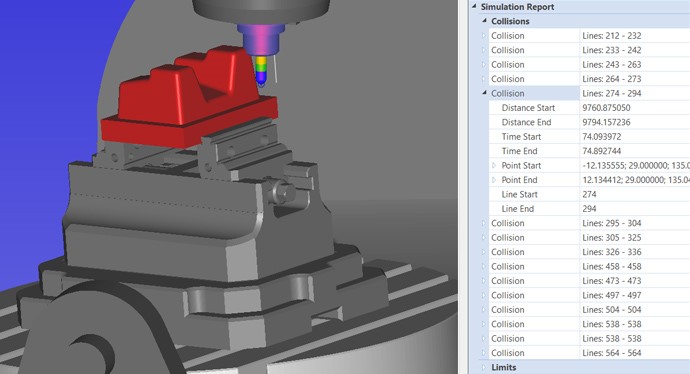Click the Time End value 74.892744
The width and height of the screenshot is (690, 374).
coord(602,151)
